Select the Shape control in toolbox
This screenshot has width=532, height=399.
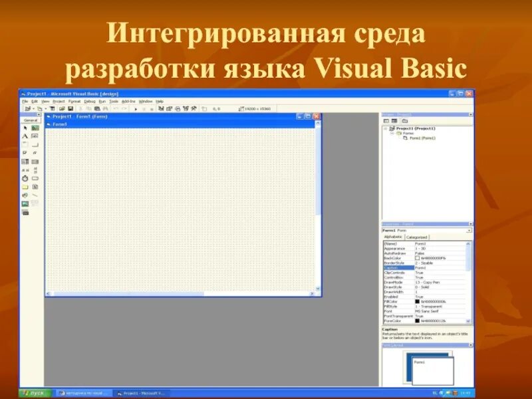click(x=25, y=196)
